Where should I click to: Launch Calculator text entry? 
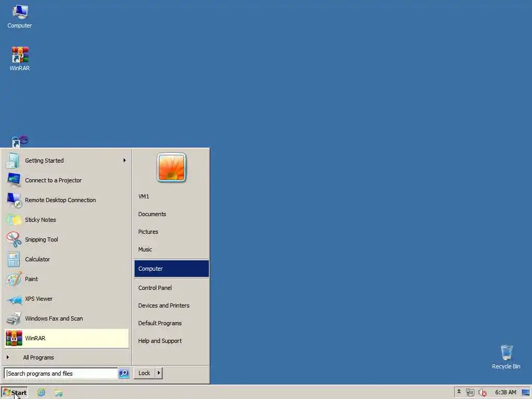click(x=37, y=259)
